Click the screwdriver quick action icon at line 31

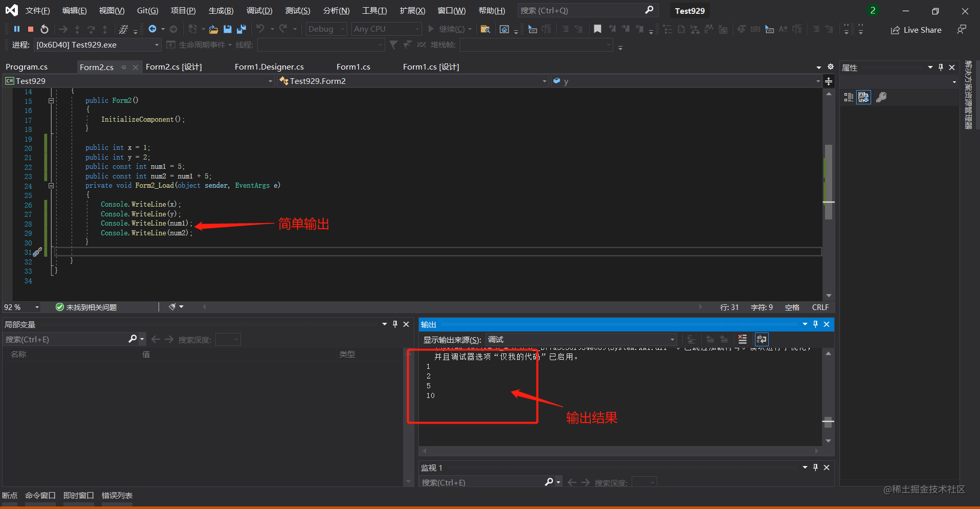[37, 252]
